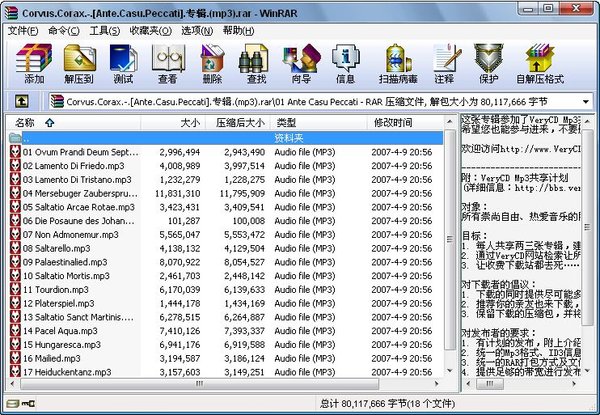Click comment pane horizontal scrollbar thumb
Image resolution: width=600 pixels, height=415 pixels.
pyautogui.click(x=490, y=384)
